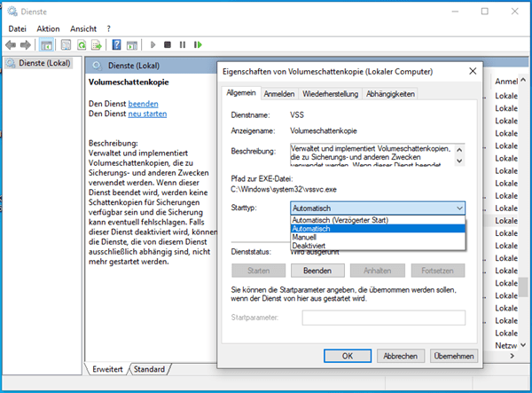Click the neu starten service link

coord(147,114)
